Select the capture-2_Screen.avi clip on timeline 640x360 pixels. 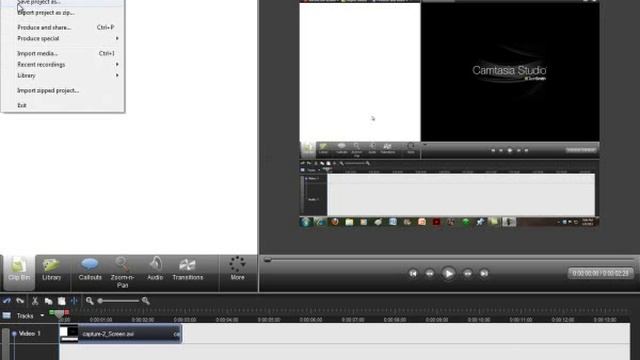(120, 334)
